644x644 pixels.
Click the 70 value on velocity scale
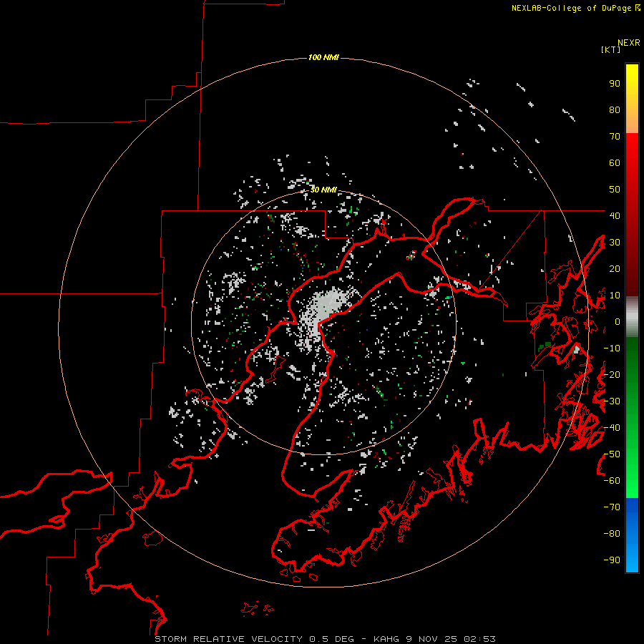(x=615, y=137)
